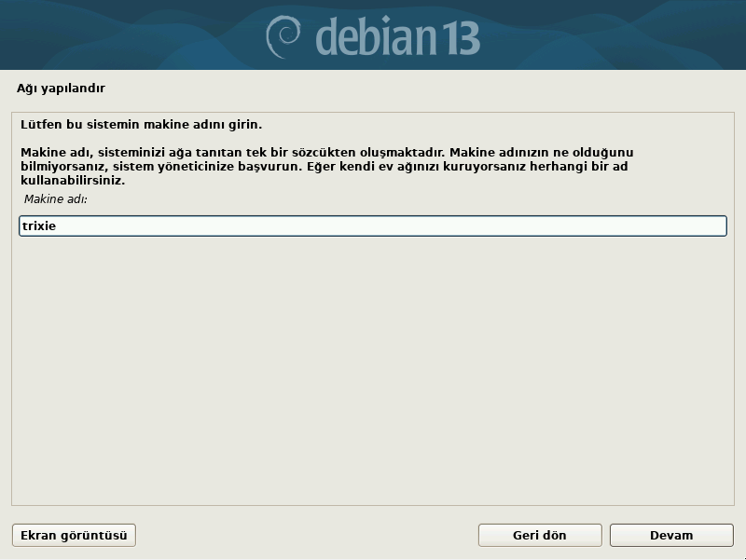Image resolution: width=746 pixels, height=560 pixels.
Task: Click blank footer space between Ekran görüntüsü and Geri dön
Action: click(307, 535)
